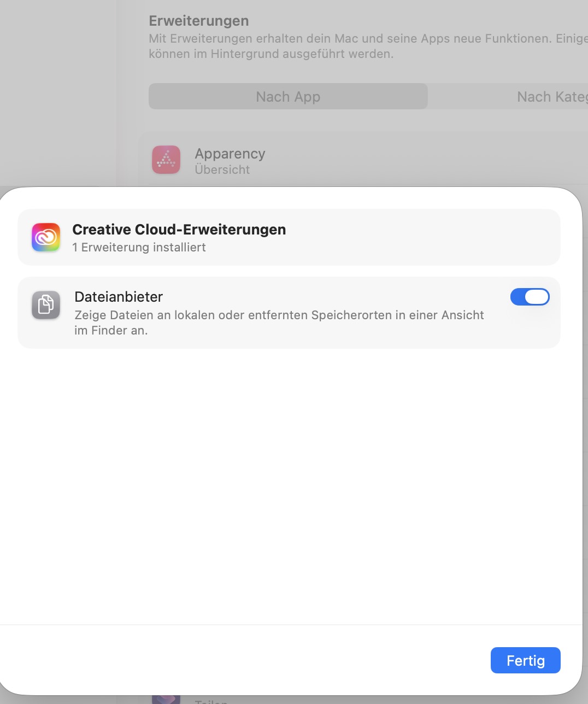
Task: Click the partially visible Shortcuts app icon
Action: [x=166, y=699]
